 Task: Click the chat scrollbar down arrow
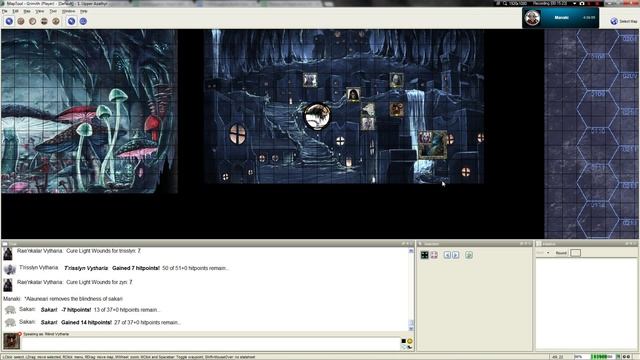point(411,329)
